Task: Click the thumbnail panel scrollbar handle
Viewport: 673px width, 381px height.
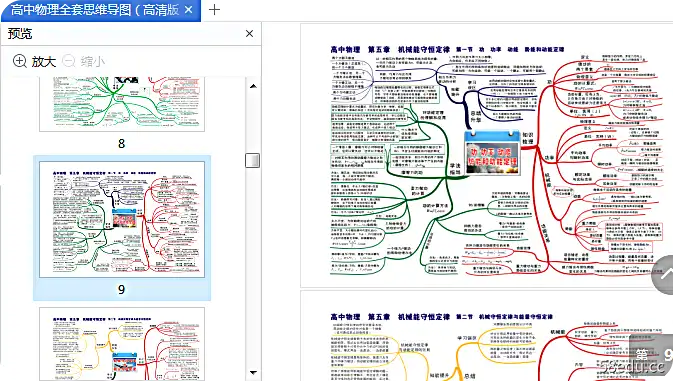Action: point(252,160)
